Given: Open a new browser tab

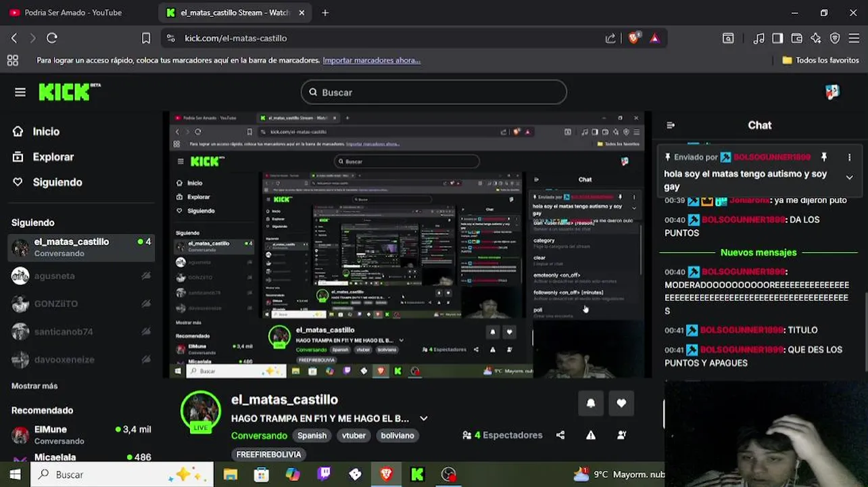Looking at the screenshot, I should click(x=325, y=12).
